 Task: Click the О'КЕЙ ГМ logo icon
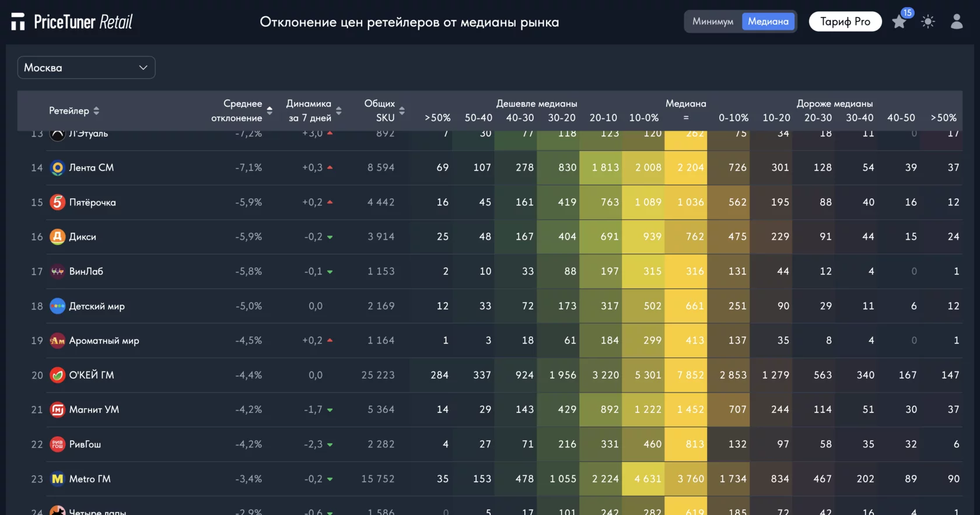[57, 375]
